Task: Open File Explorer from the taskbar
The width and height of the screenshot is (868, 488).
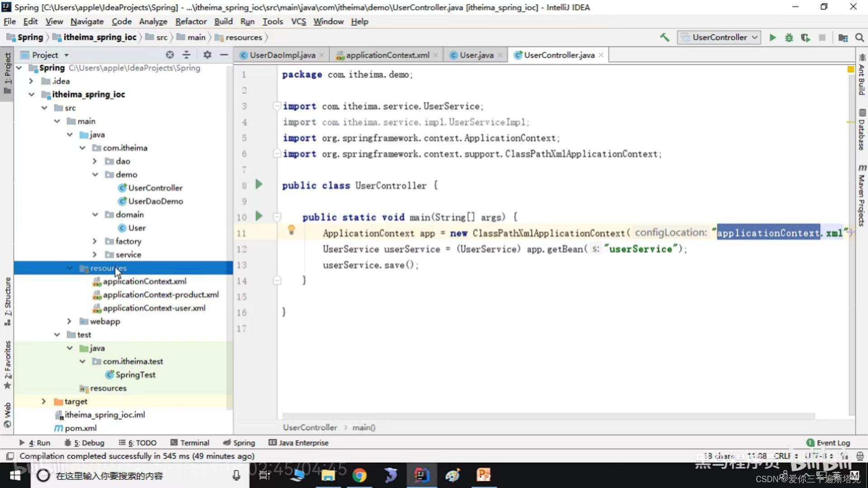Action: pyautogui.click(x=328, y=475)
